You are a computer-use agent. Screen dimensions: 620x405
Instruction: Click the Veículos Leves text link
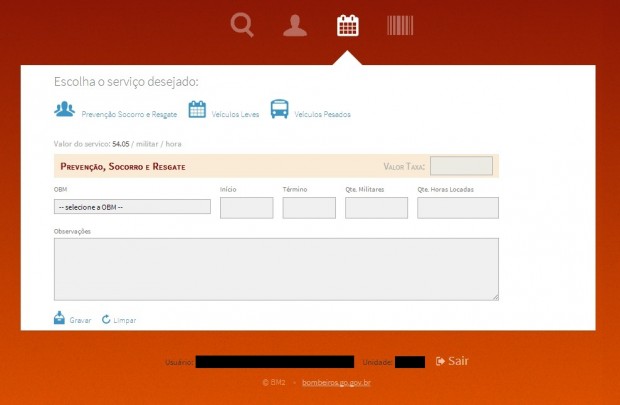point(236,115)
